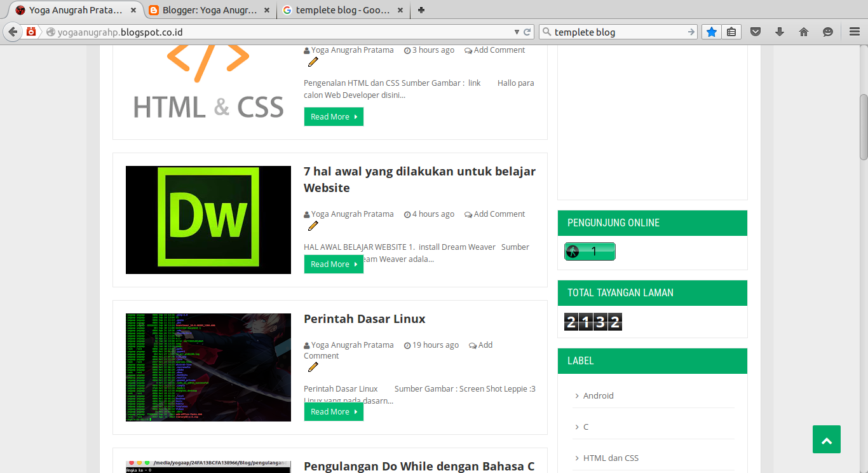Click pencil edit icon on Linux post

(313, 367)
